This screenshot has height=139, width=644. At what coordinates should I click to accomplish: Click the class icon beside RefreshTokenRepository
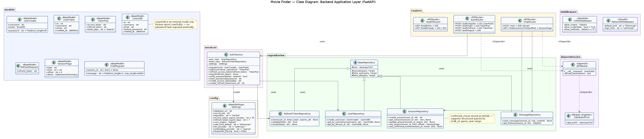pos(280,114)
